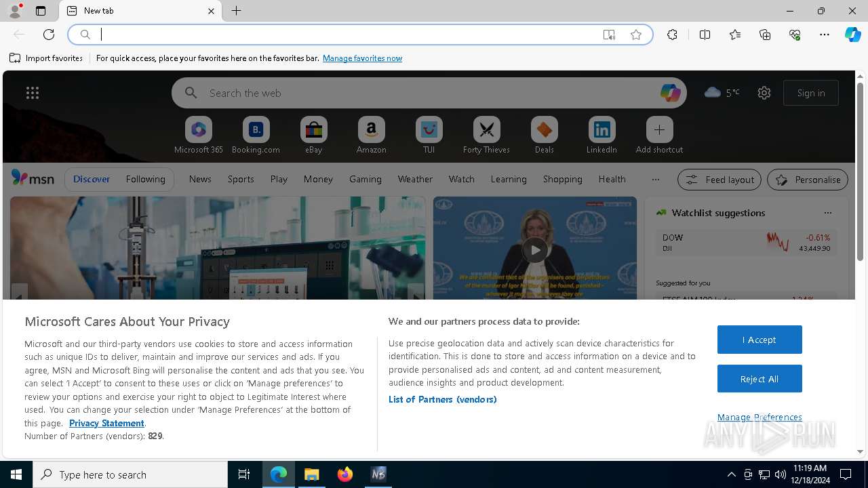Play the news video
Image resolution: width=868 pixels, height=488 pixels.
tap(535, 250)
